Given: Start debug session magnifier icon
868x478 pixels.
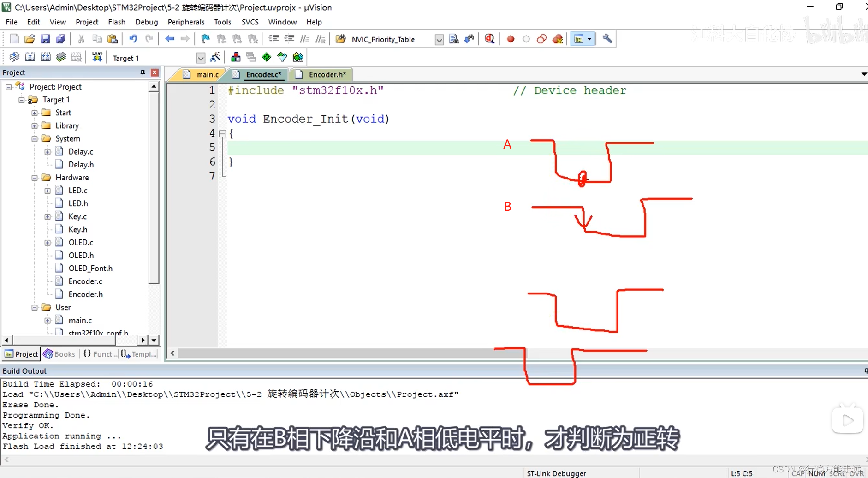Looking at the screenshot, I should tap(490, 39).
